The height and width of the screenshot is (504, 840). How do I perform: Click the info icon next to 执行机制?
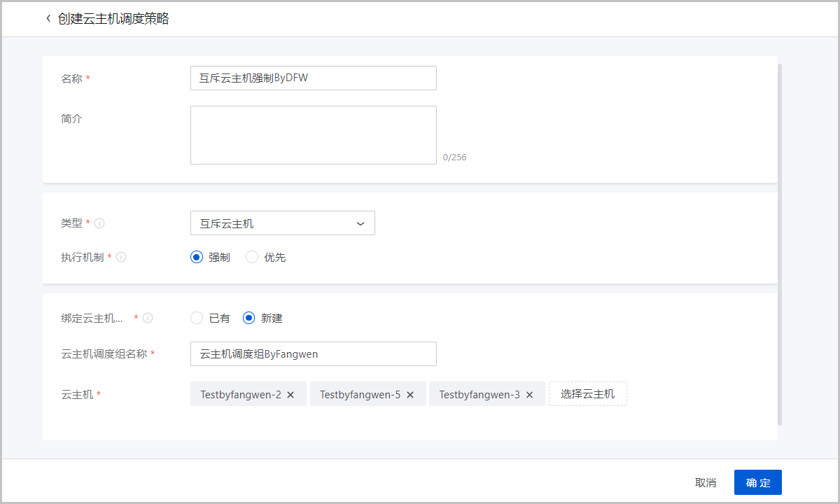121,258
